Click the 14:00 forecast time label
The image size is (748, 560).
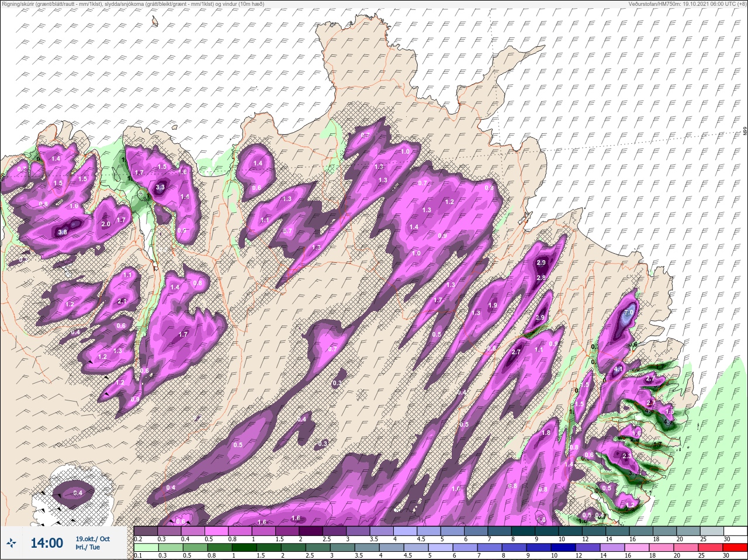(47, 543)
